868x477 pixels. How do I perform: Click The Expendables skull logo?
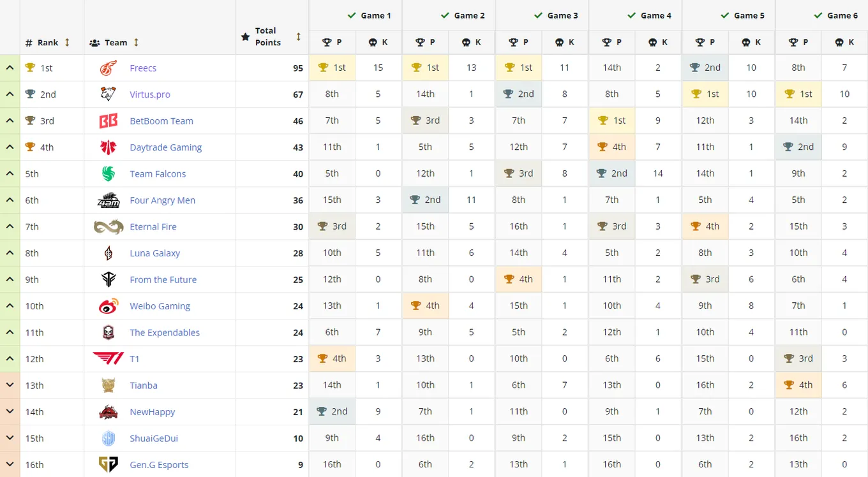108,332
